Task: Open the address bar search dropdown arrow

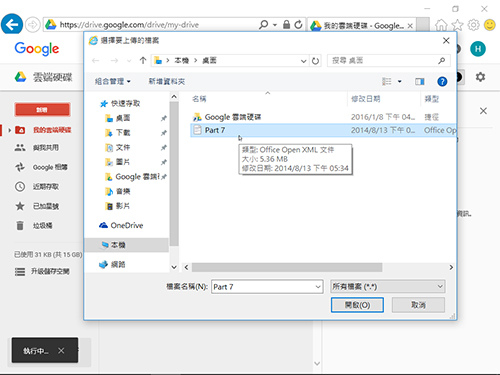Action: coord(275,25)
